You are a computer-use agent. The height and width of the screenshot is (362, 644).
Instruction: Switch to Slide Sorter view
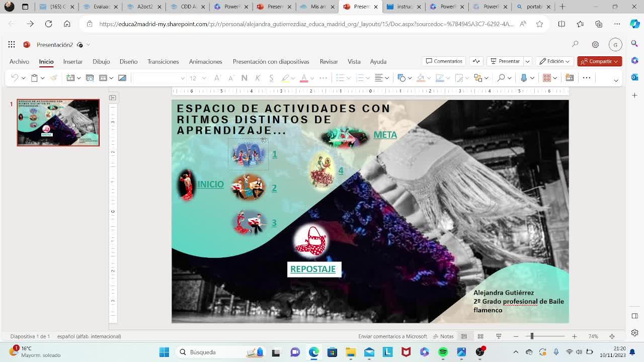pyautogui.click(x=480, y=336)
